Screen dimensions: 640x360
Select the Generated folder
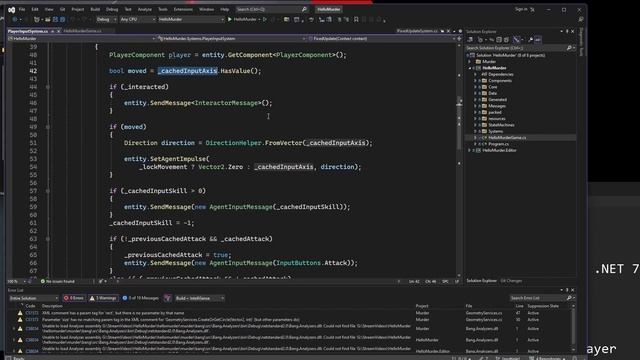click(x=497, y=100)
